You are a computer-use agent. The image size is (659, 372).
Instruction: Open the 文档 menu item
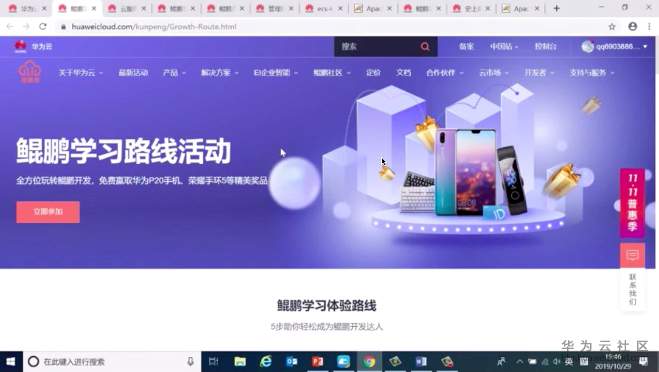[x=403, y=73]
